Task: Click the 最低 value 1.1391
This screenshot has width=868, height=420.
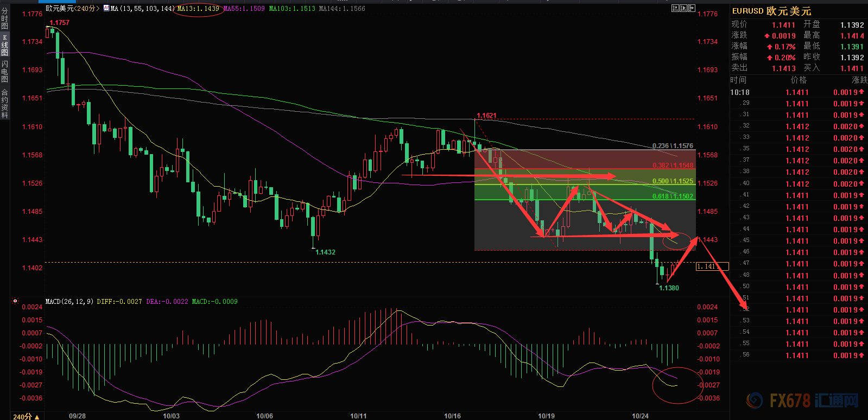Action: [852, 47]
